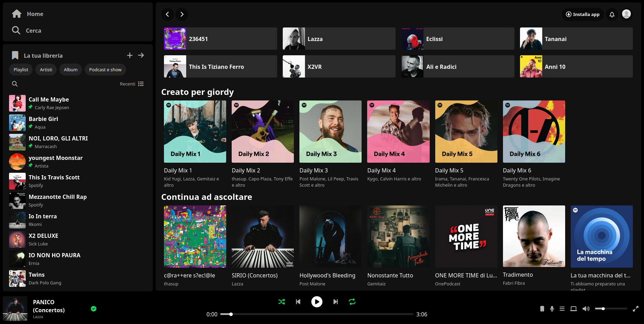The height and width of the screenshot is (324, 644).
Task: Click the La tua libreria bookmark icon
Action: click(x=15, y=55)
